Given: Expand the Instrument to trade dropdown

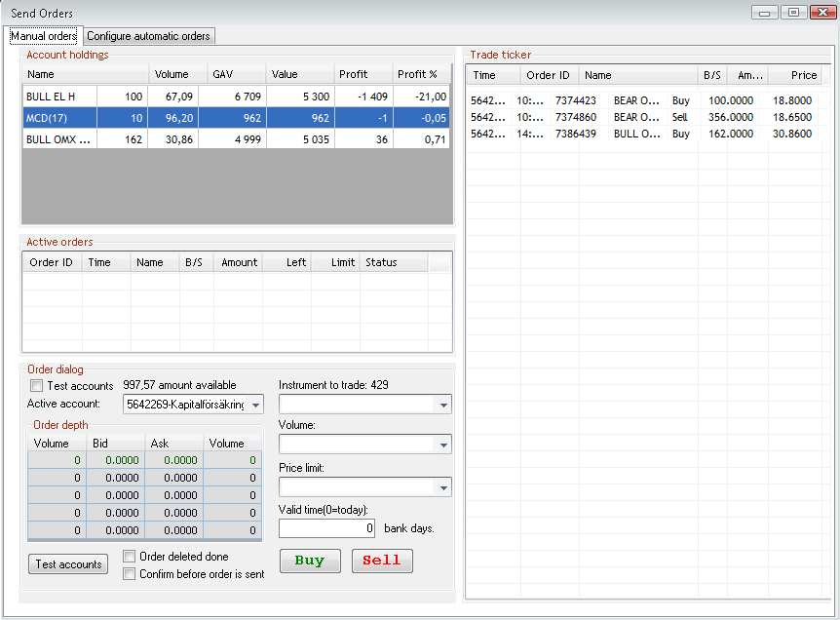Looking at the screenshot, I should (x=443, y=405).
